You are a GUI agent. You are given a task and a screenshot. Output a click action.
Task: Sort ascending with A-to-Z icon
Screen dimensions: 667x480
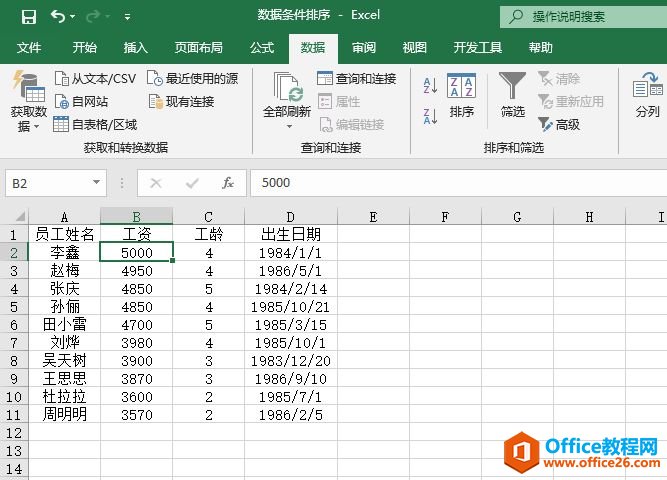430,86
